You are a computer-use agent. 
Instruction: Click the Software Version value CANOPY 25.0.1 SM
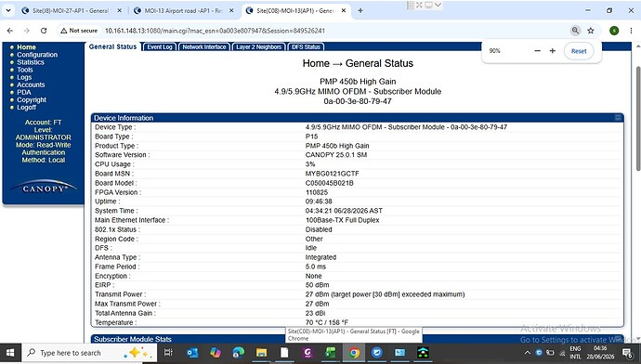coord(336,155)
